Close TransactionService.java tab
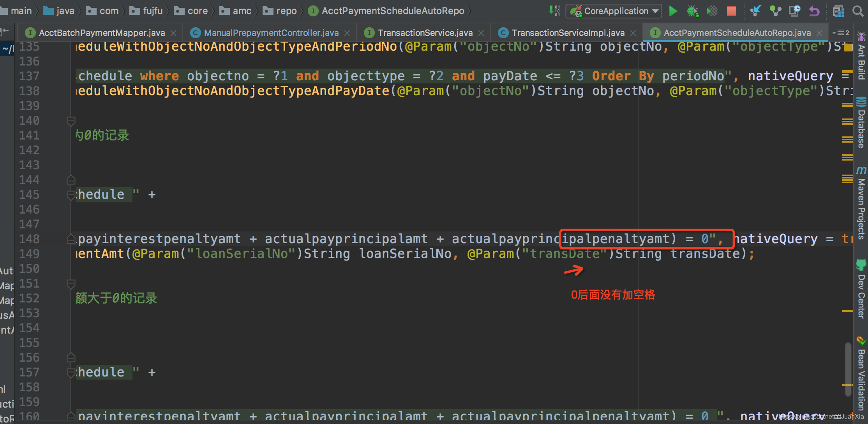Screen dimensions: 868x424 (481, 33)
